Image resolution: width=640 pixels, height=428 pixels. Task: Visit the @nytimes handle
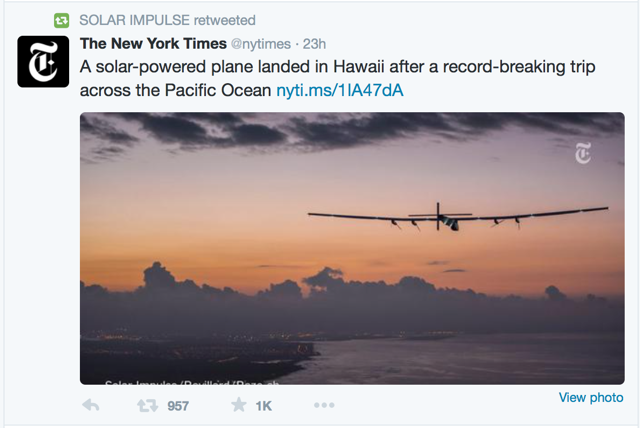[x=261, y=44]
